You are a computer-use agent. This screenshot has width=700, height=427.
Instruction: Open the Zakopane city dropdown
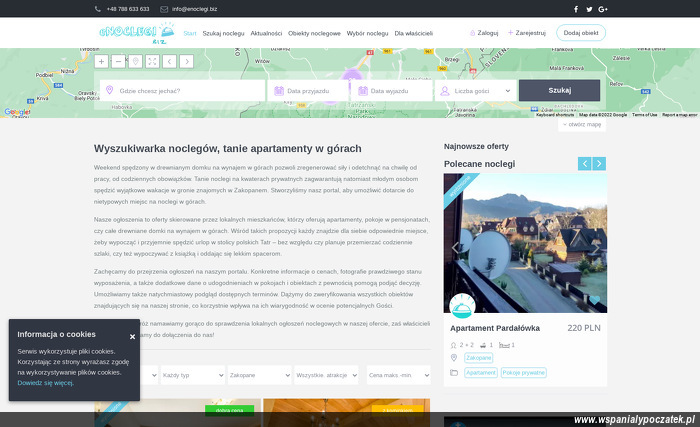259,375
